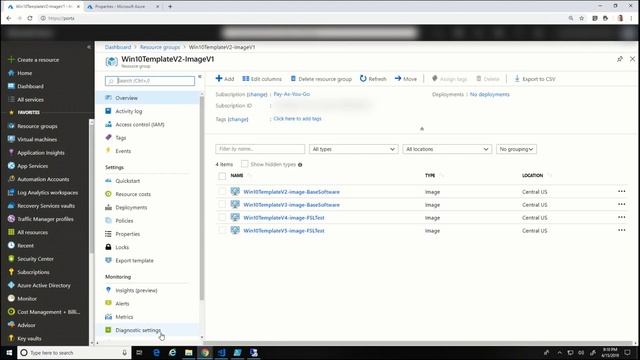Viewport: 640px width, 360px height.
Task: Click here to add tags link
Action: coord(297,119)
